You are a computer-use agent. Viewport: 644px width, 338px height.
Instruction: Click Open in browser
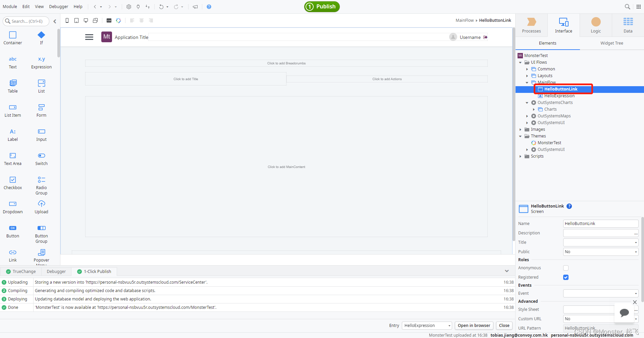pos(474,326)
